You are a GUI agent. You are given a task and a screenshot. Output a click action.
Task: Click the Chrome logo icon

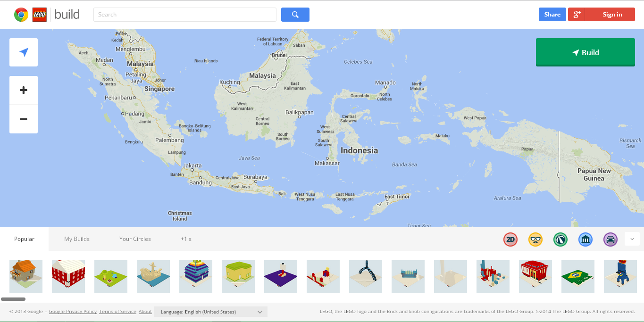tap(21, 15)
